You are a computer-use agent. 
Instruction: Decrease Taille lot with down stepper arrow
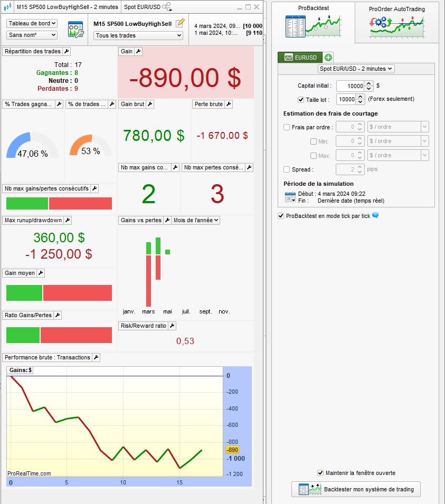pos(361,102)
